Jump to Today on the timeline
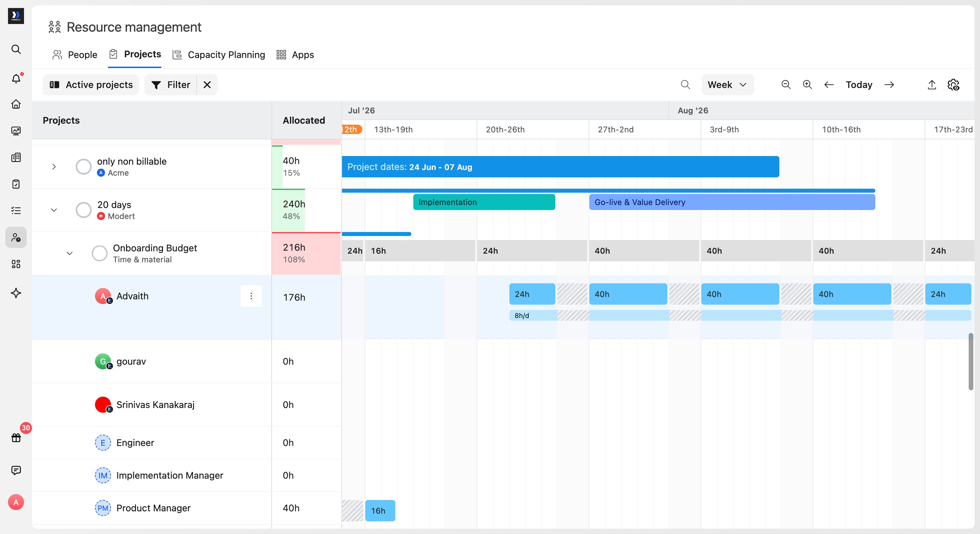Viewport: 980px width, 534px height. tap(859, 84)
